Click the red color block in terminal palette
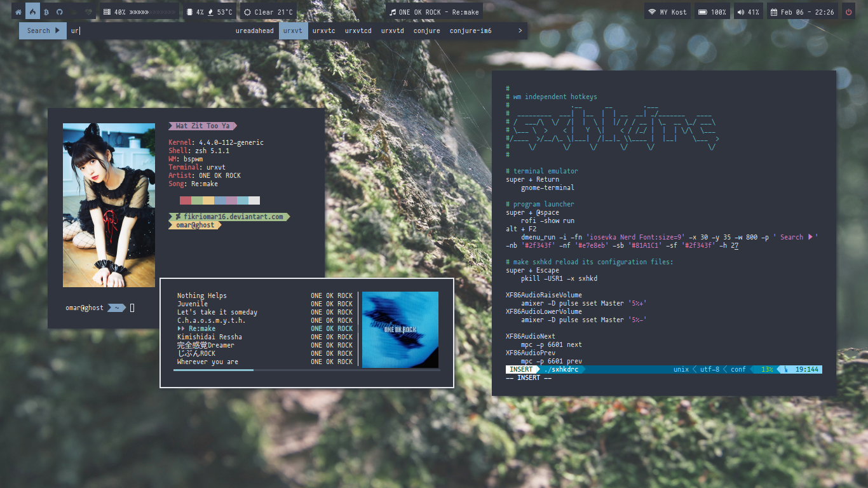868x488 pixels. (x=186, y=200)
